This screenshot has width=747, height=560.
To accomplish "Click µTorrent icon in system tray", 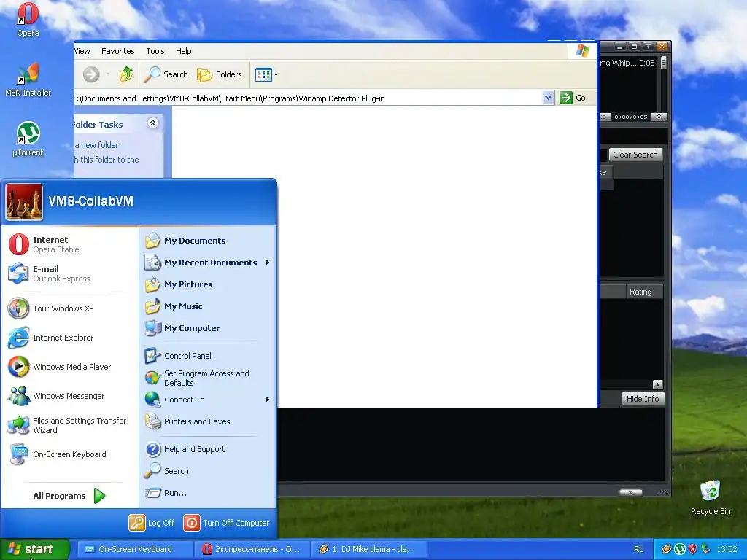I will pos(680,549).
